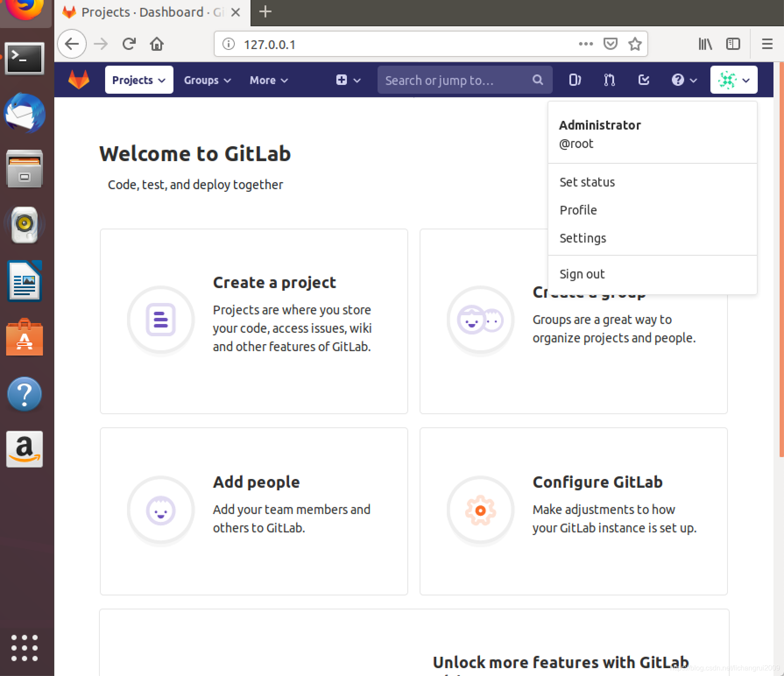Image resolution: width=784 pixels, height=676 pixels.
Task: Open the Configure GitLab card
Action: (x=573, y=511)
